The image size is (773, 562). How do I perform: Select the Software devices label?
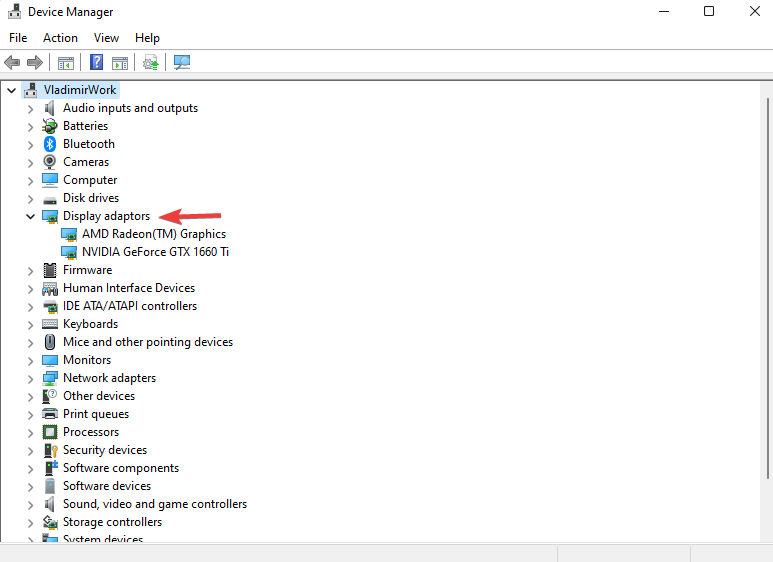106,486
